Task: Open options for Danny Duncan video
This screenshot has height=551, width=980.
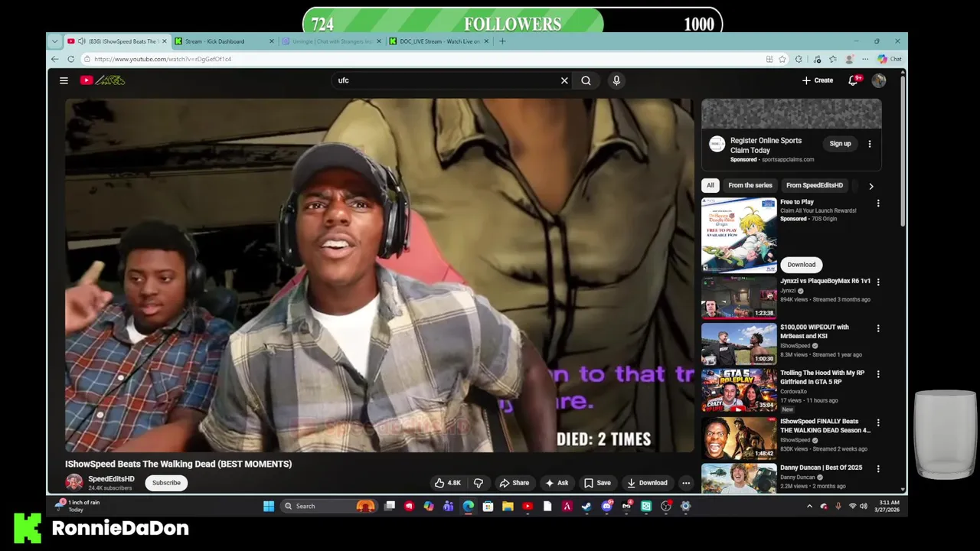Action: [x=878, y=468]
